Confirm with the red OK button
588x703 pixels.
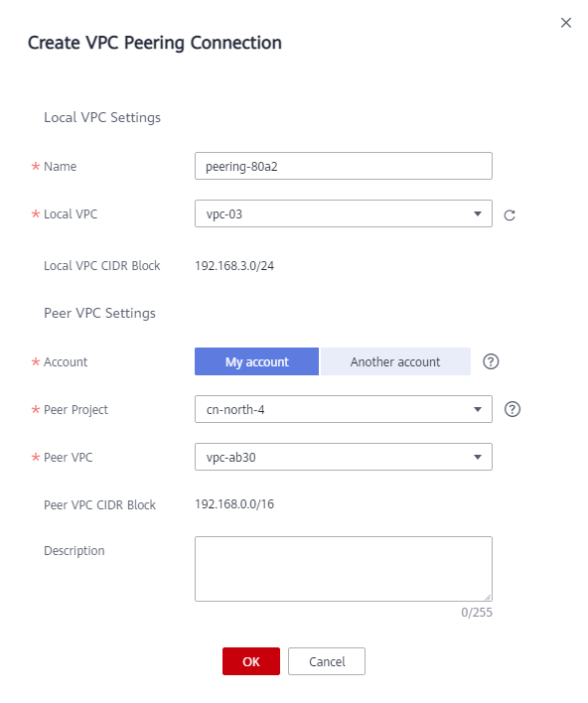(250, 661)
